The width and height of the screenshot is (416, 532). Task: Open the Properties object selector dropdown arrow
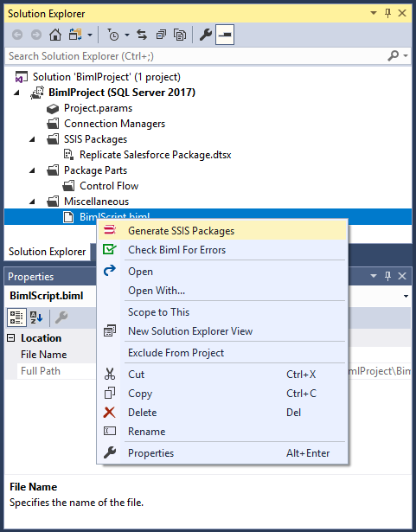[x=406, y=296]
